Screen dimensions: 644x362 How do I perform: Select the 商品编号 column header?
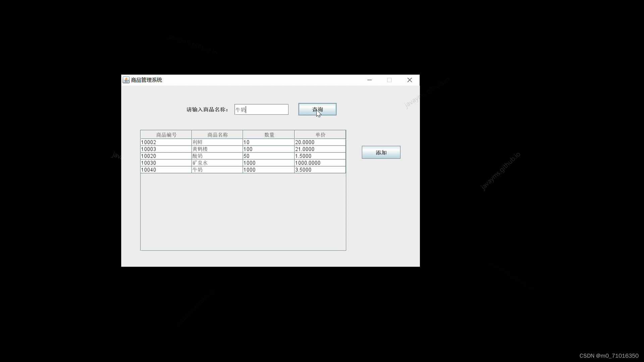coord(165,134)
